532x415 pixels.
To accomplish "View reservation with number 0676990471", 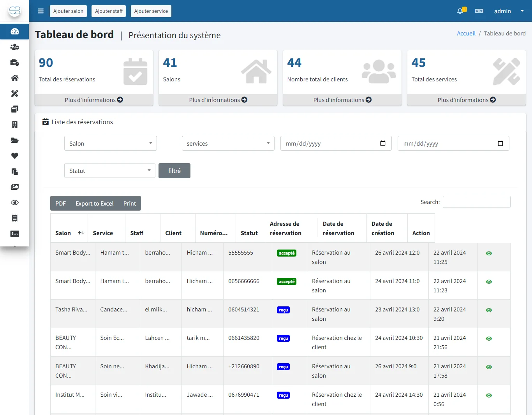I will (489, 396).
